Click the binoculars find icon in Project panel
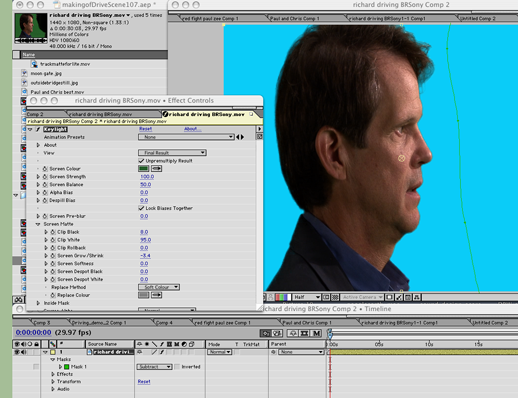Image resolution: width=518 pixels, height=398 pixels. (18, 300)
